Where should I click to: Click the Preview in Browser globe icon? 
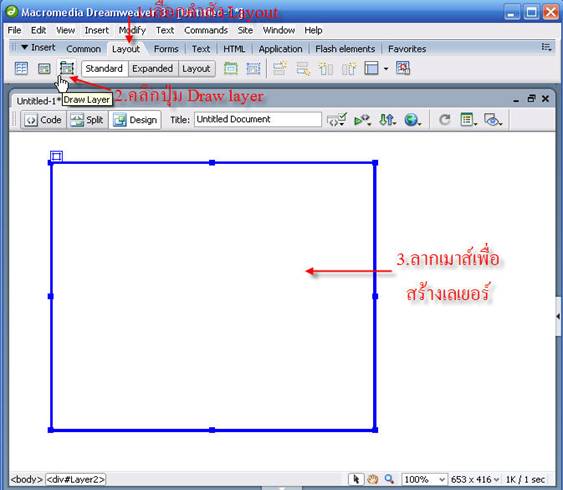(x=412, y=120)
